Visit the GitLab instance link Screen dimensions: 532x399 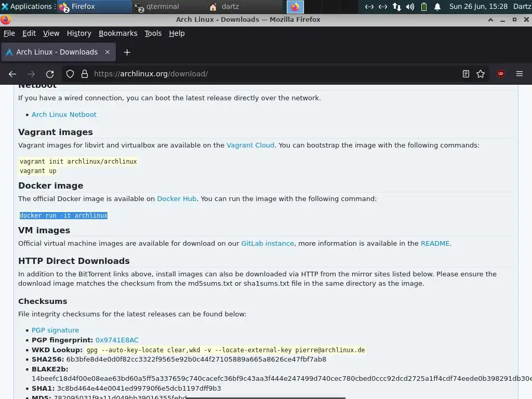268,244
